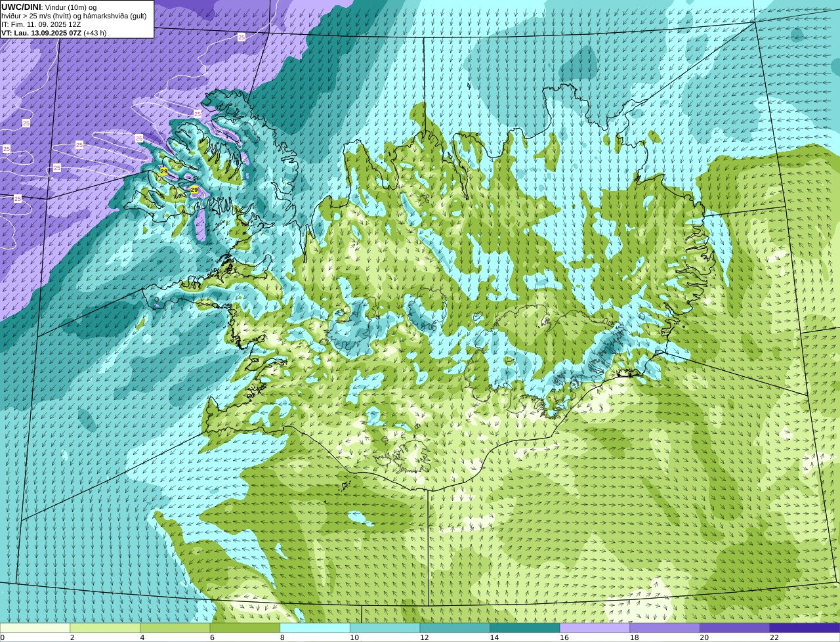This screenshot has height=642, width=840.
Task: Click the "12" scale label
Action: pos(424,637)
